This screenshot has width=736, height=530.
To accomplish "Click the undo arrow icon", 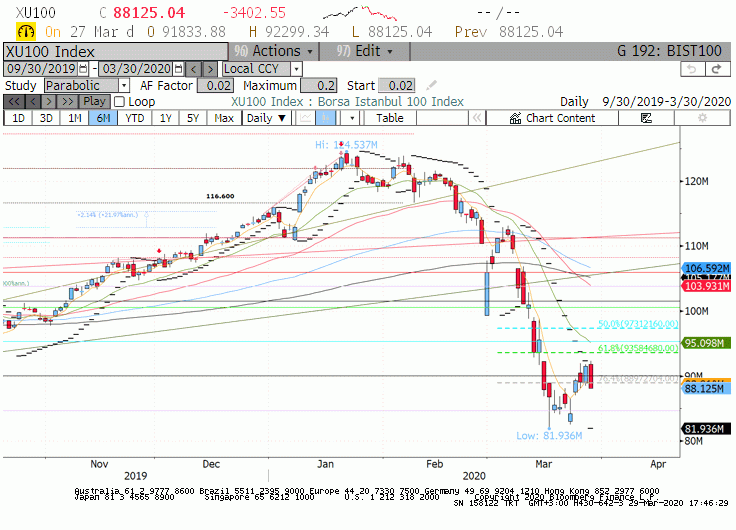I will pyautogui.click(x=692, y=69).
